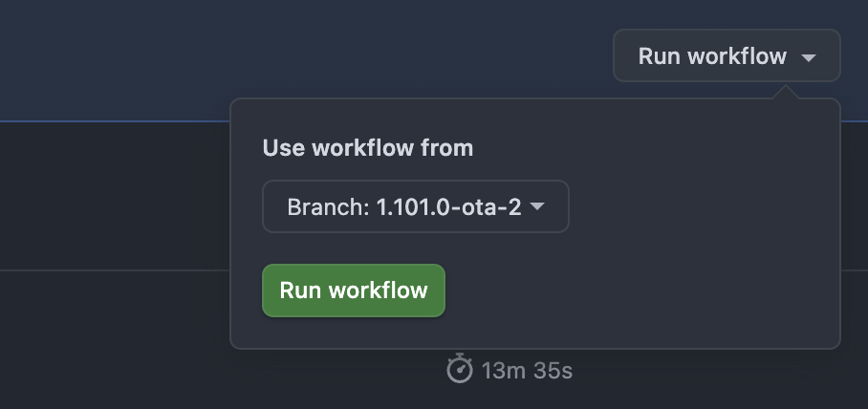The height and width of the screenshot is (409, 868).
Task: Select the 1.101.0-ota-2 branch name text
Action: click(448, 206)
